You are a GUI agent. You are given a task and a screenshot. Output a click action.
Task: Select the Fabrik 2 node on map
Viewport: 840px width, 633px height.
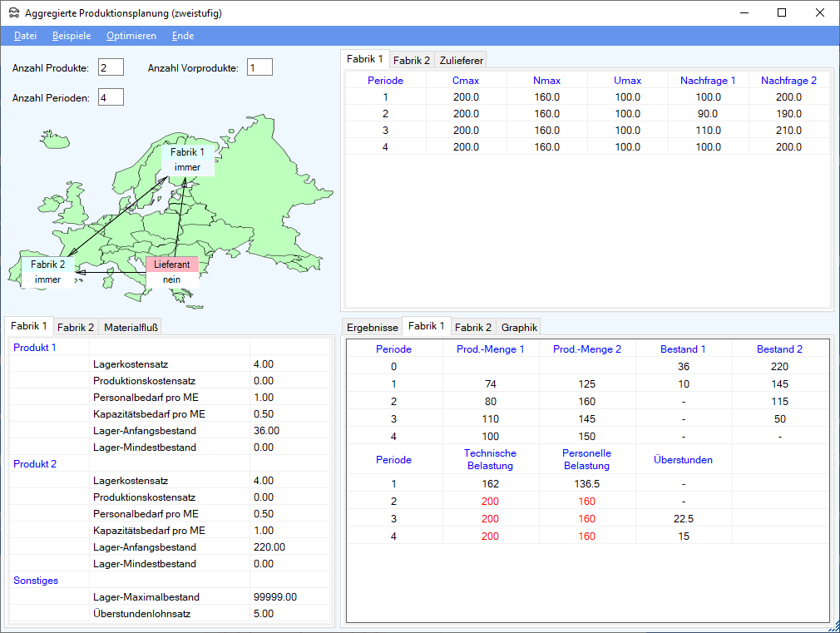[x=47, y=265]
